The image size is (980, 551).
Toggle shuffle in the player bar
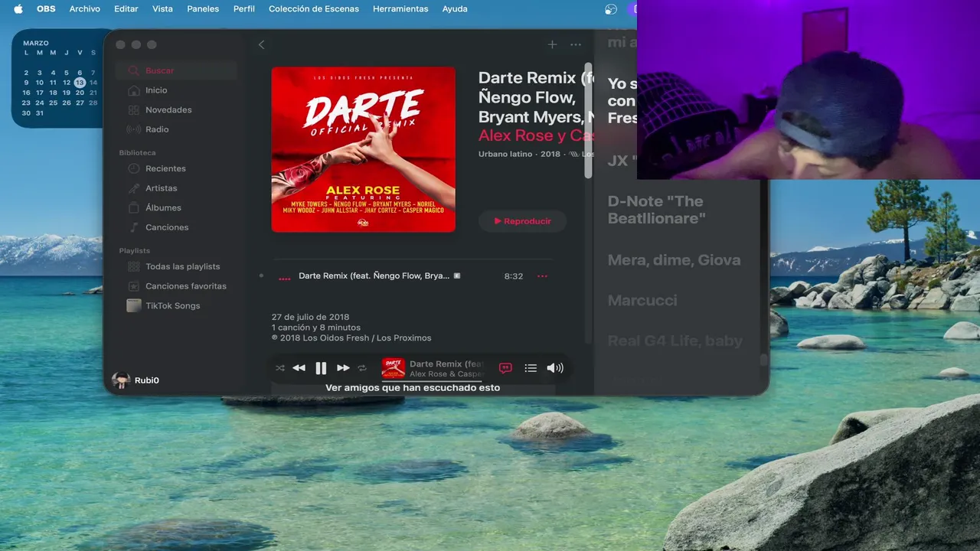[x=280, y=368]
